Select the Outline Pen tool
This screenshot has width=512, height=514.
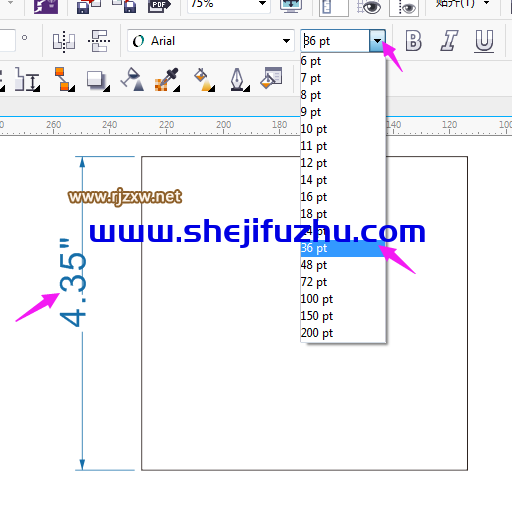click(239, 79)
